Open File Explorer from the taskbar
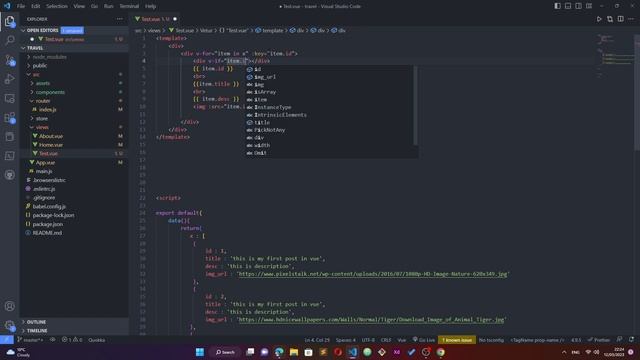This screenshot has width=640, height=360. coord(294,352)
